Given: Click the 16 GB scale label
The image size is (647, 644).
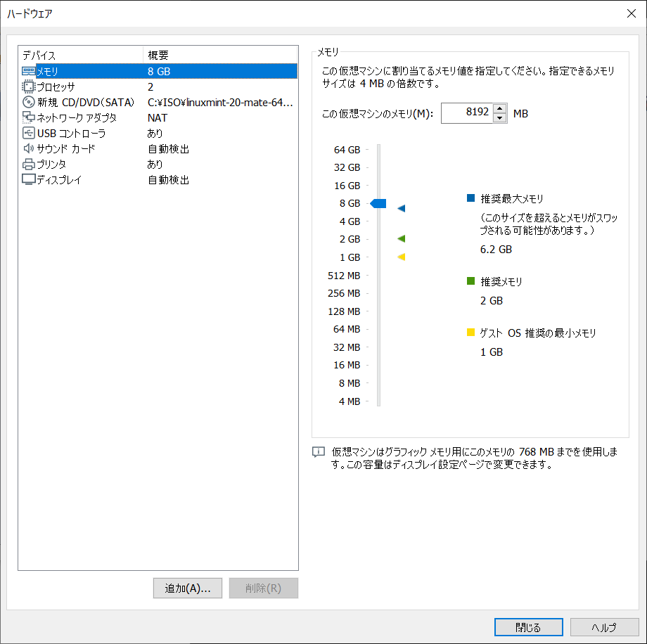Looking at the screenshot, I should pos(347,186).
